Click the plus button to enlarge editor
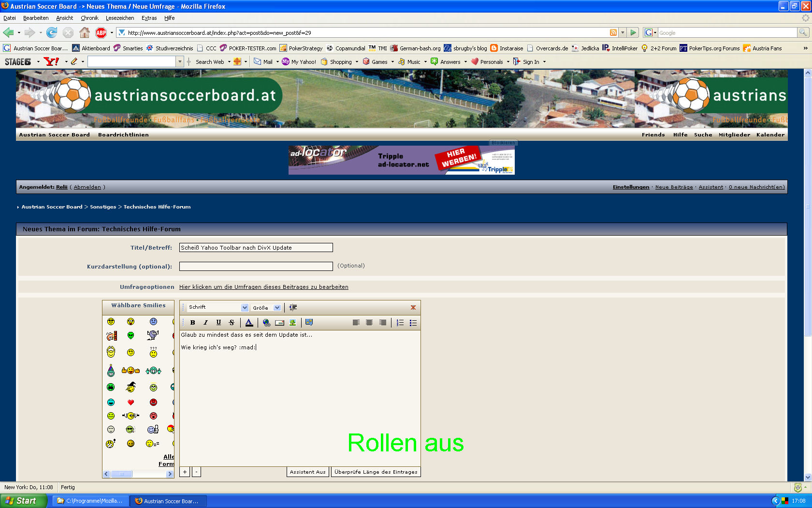812x508 pixels. coord(185,472)
